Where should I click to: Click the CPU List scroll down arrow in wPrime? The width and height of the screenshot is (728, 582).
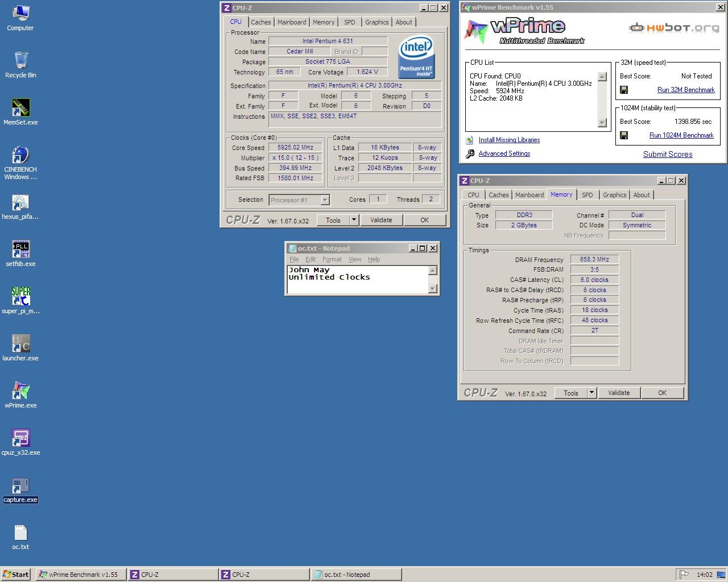[602, 123]
